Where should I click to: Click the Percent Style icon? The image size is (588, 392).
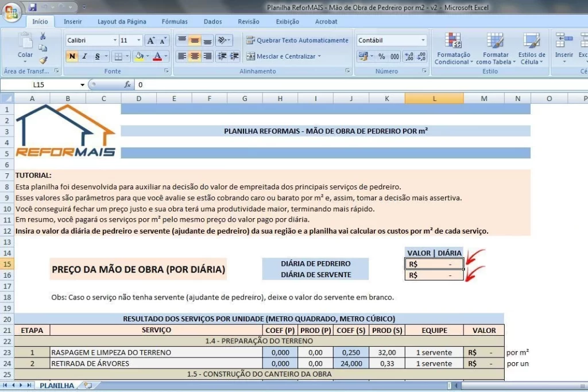click(x=381, y=56)
